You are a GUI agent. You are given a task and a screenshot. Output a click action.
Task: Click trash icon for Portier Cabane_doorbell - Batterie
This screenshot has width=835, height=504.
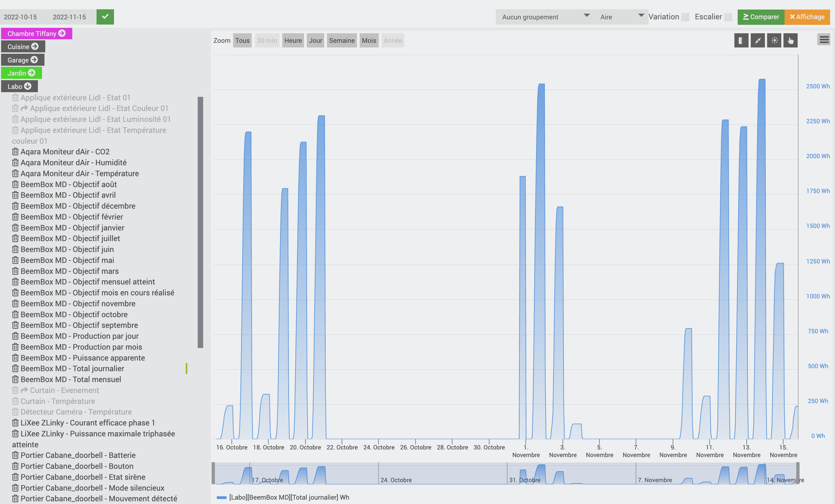coord(15,455)
